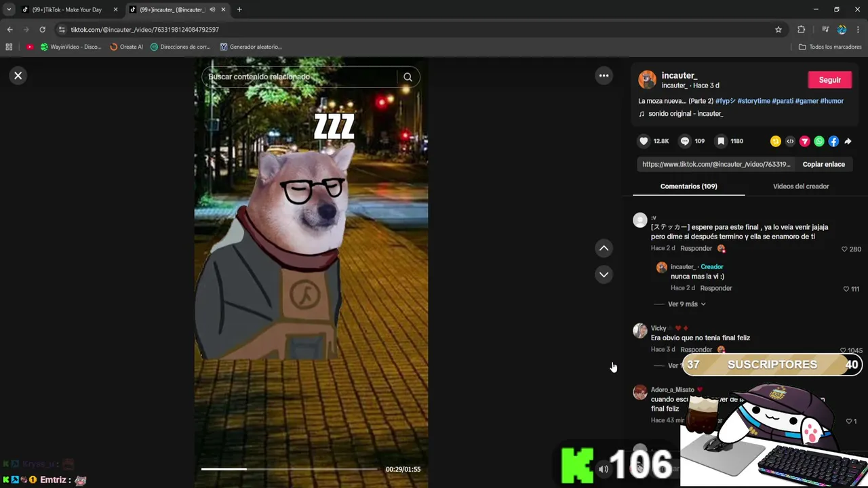Viewport: 868px width, 488px height.
Task: Click #storytime hashtag link
Action: [753, 101]
